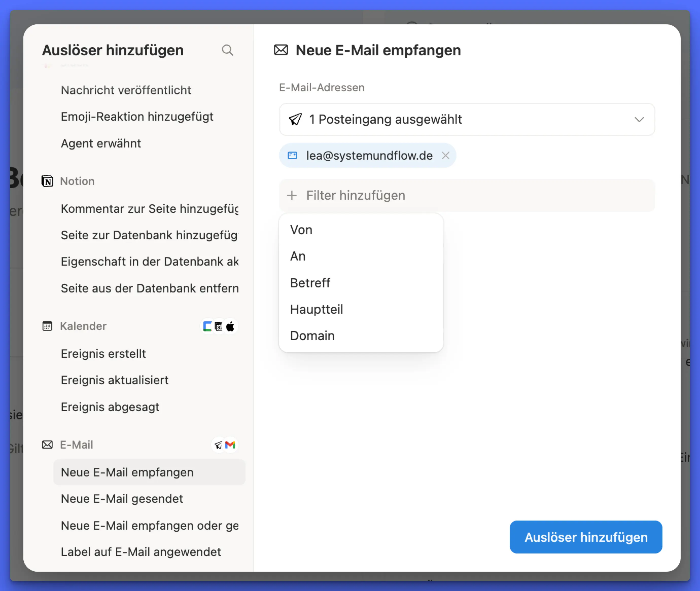700x591 pixels.
Task: Select Neue E-Mail gesendet trigger
Action: coord(122,499)
